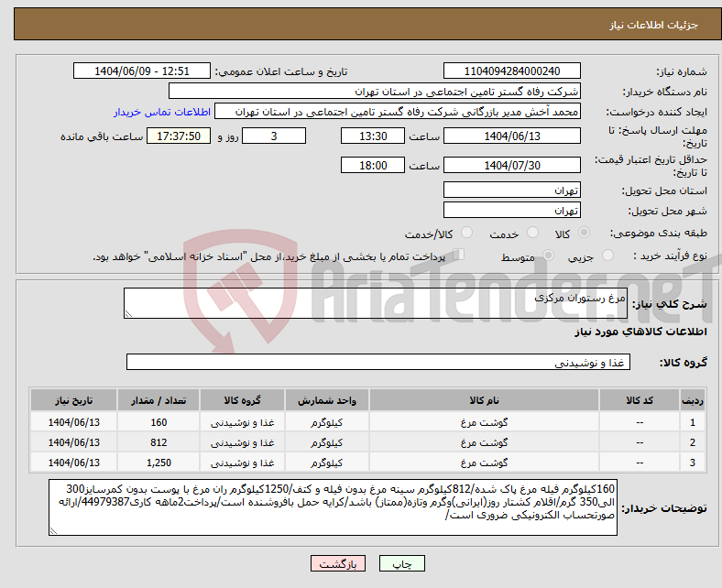Click the گروه کالا column header
This screenshot has width=722, height=588.
pos(242,400)
